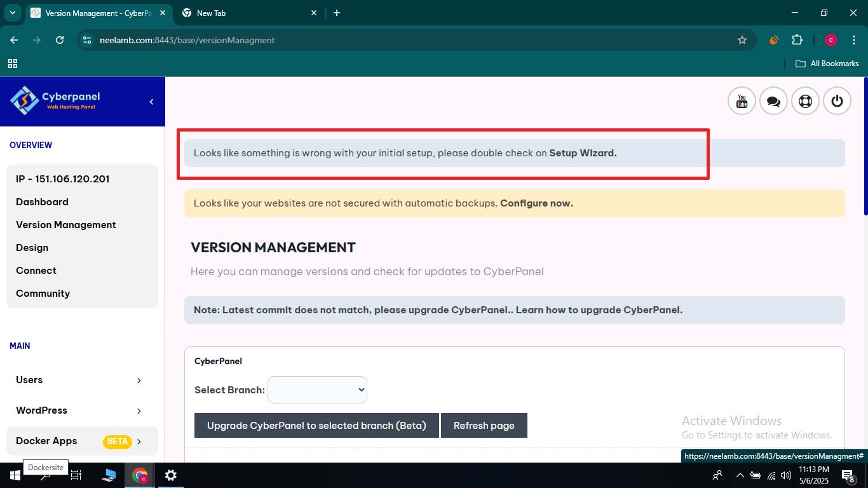868x488 pixels.
Task: Open the community chat icon
Action: point(773,101)
